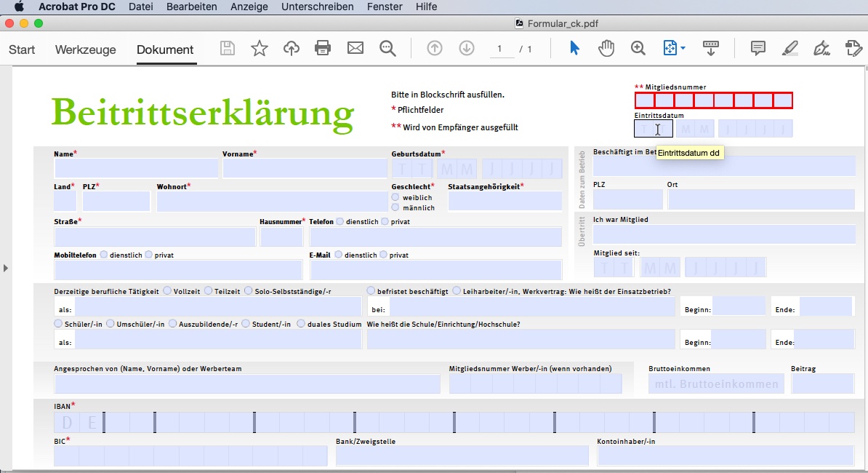The width and height of the screenshot is (868, 473).
Task: Choose the Vollzeit option
Action: 167,291
